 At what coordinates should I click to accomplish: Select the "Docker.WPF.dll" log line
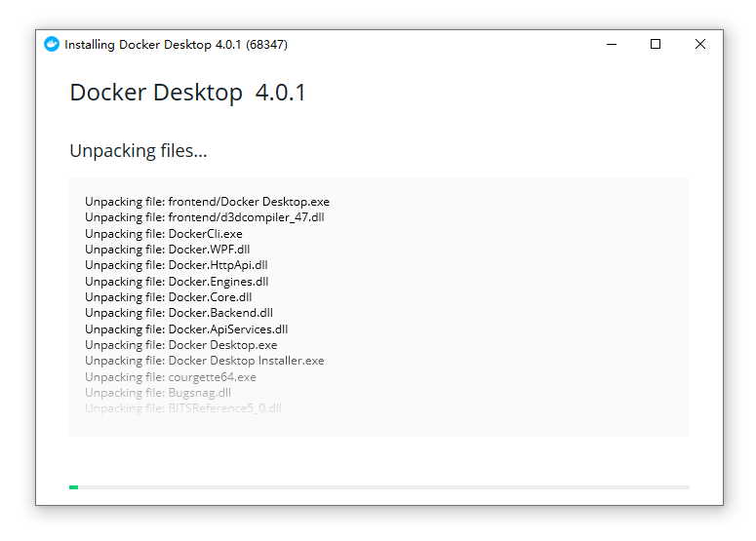tap(168, 250)
